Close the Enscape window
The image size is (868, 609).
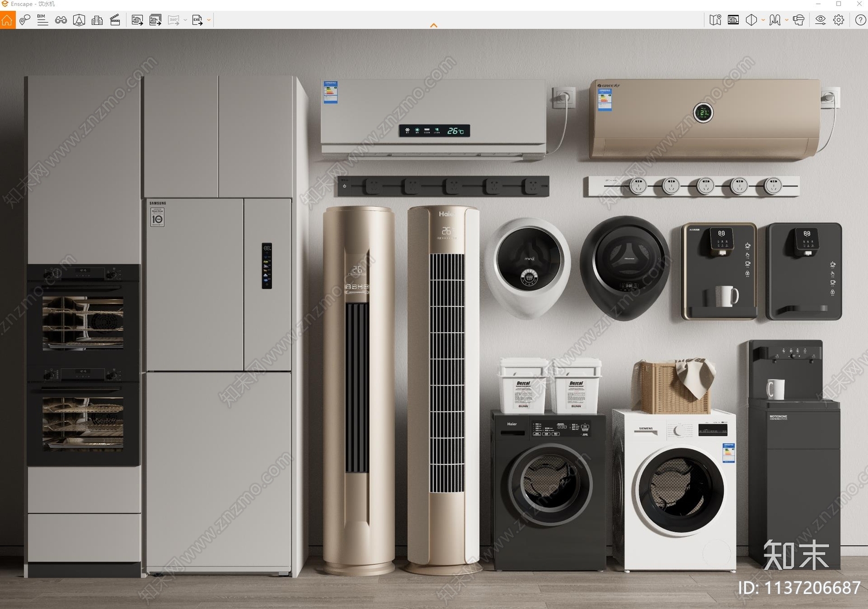tap(859, 4)
